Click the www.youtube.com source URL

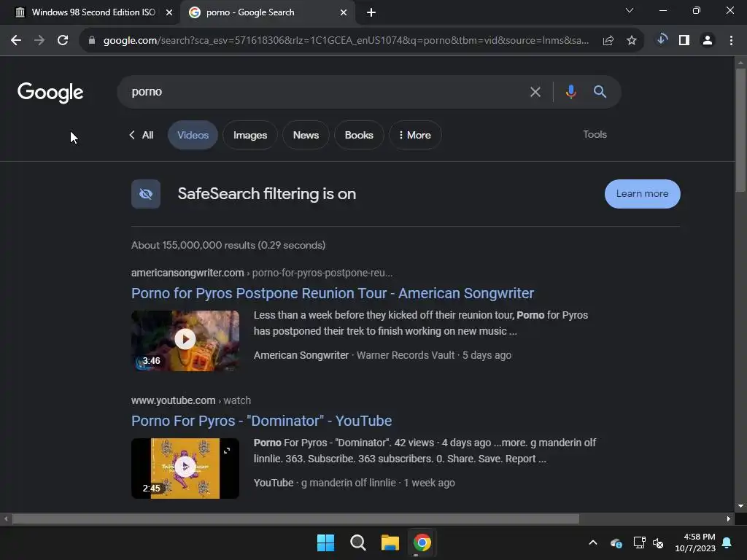click(x=174, y=400)
